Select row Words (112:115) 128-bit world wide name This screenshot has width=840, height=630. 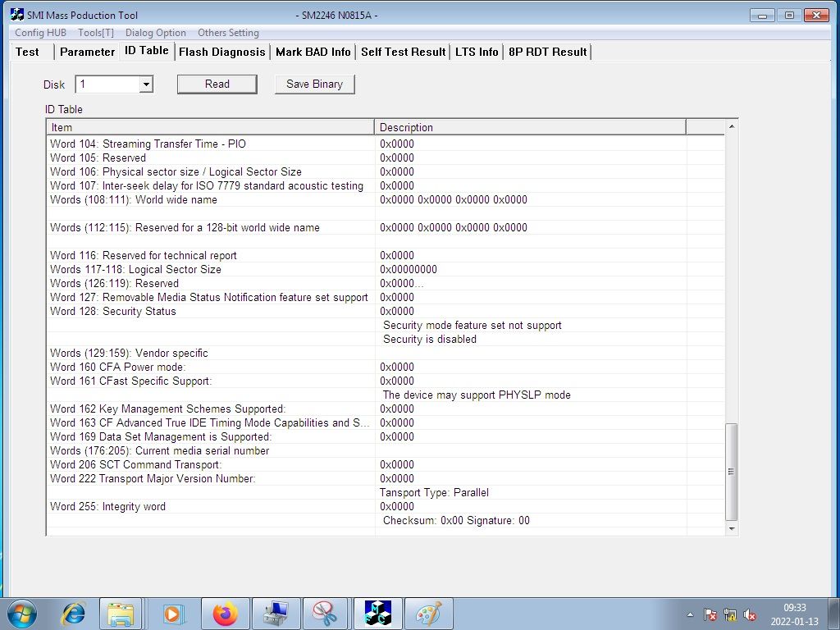point(386,227)
